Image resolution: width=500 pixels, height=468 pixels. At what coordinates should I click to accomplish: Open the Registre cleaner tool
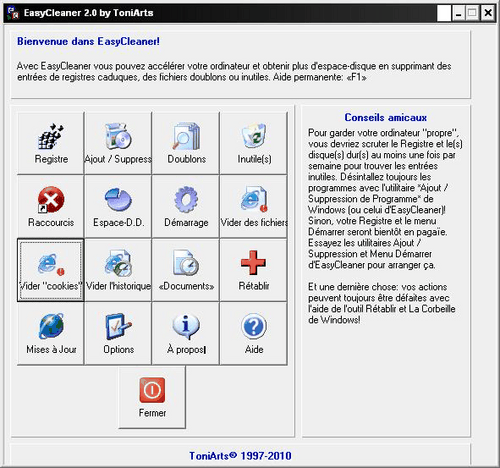point(51,143)
